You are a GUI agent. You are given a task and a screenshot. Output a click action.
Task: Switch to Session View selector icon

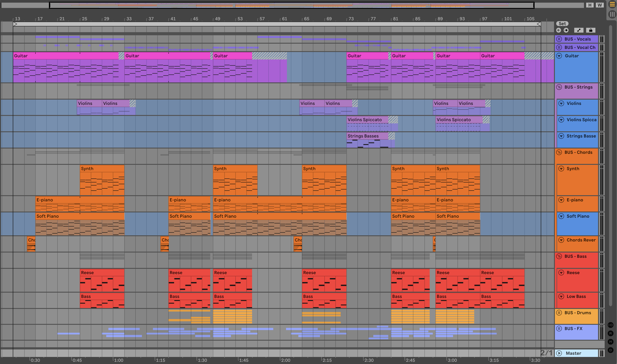(x=612, y=14)
